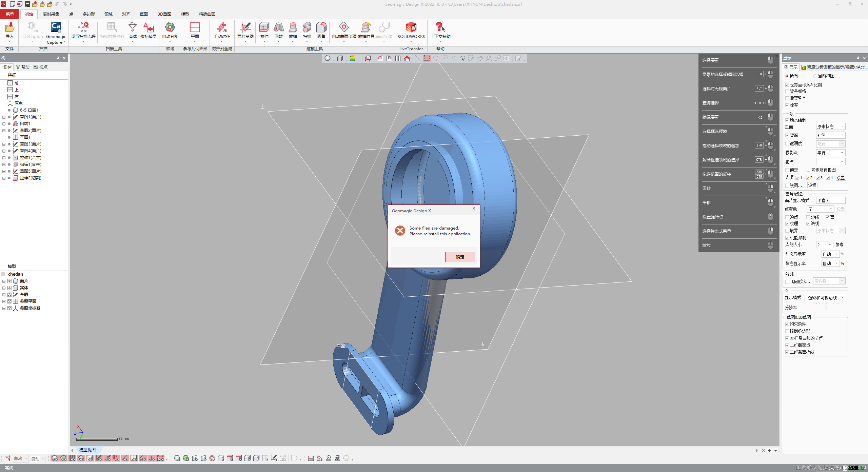Viewport: 868px width, 472px height.
Task: Click 确定 in the error dialog
Action: 460,257
